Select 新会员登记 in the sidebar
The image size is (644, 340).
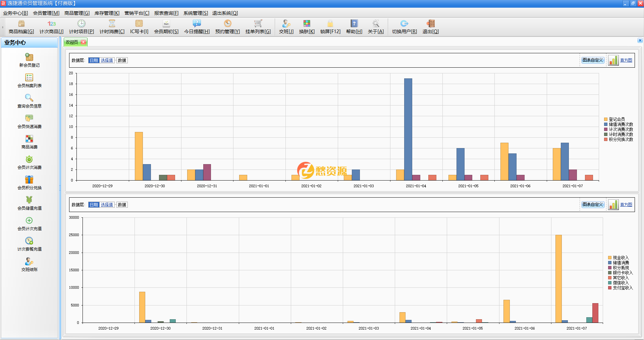(x=30, y=60)
